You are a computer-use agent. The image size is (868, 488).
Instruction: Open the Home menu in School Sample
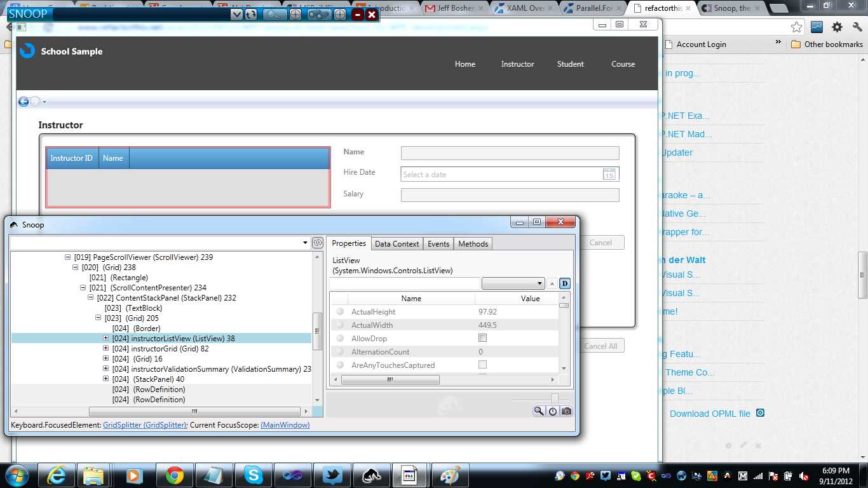[x=465, y=64]
